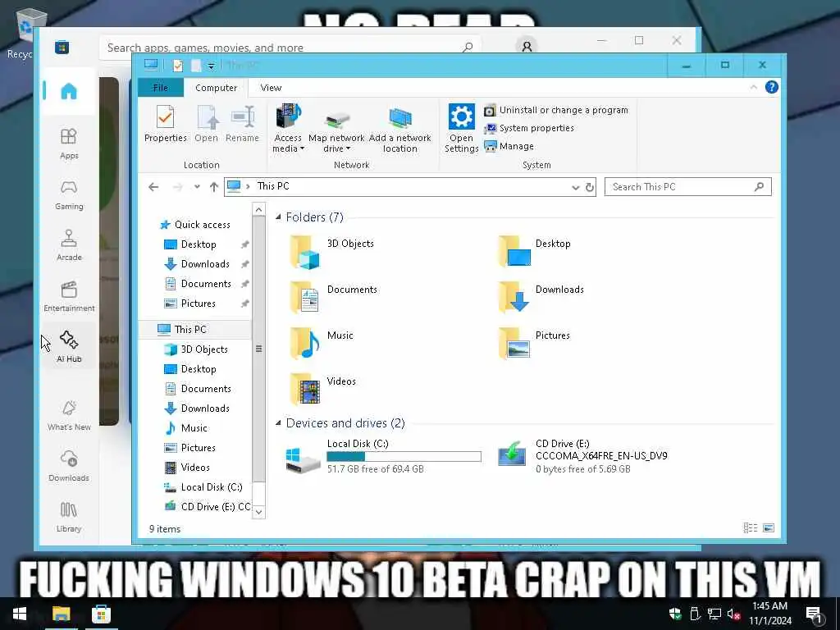Select pinned Desktop under Quick access

tap(199, 244)
